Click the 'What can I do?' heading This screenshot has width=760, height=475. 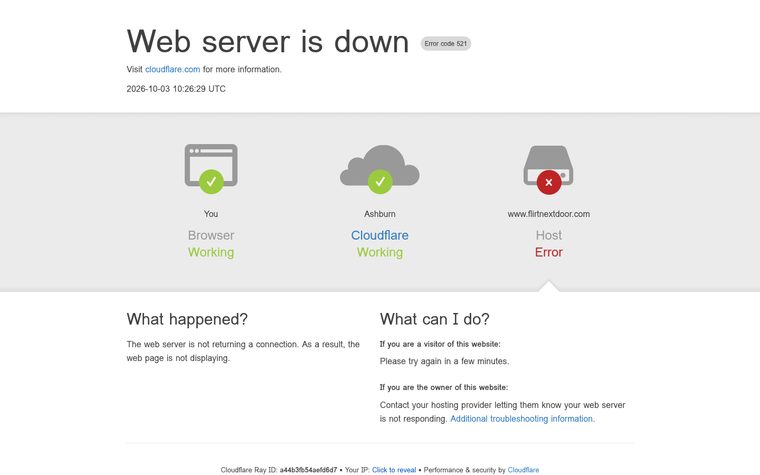[x=435, y=319]
